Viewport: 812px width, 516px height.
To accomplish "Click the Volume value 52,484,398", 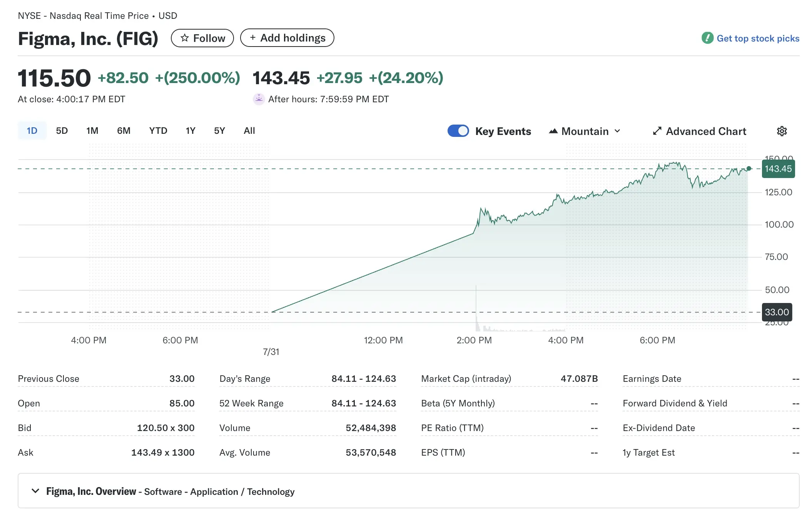I will click(371, 428).
